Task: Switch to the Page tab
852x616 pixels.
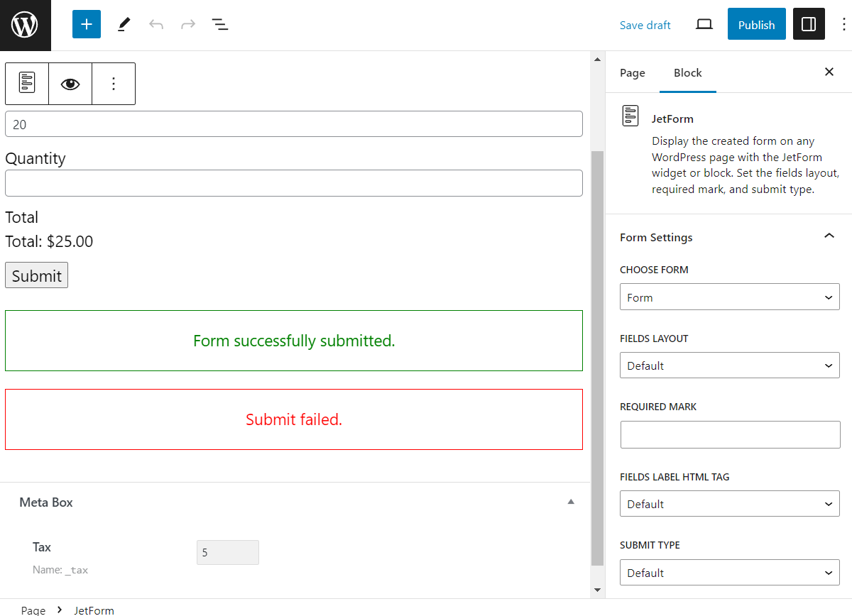Action: (632, 72)
